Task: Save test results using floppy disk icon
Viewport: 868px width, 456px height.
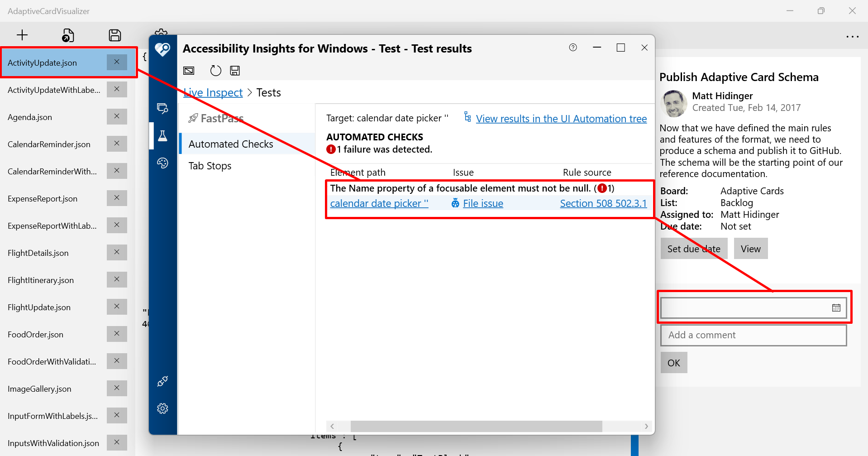Action: point(234,70)
